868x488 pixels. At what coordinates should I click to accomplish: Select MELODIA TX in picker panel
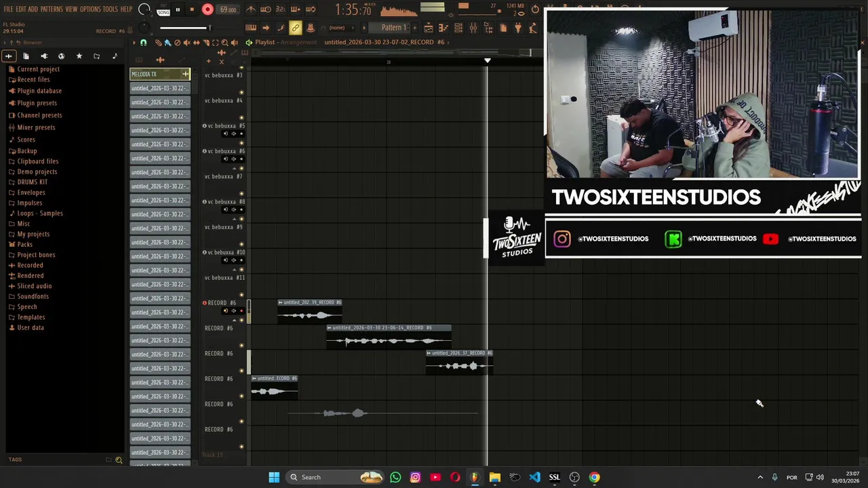pyautogui.click(x=160, y=74)
